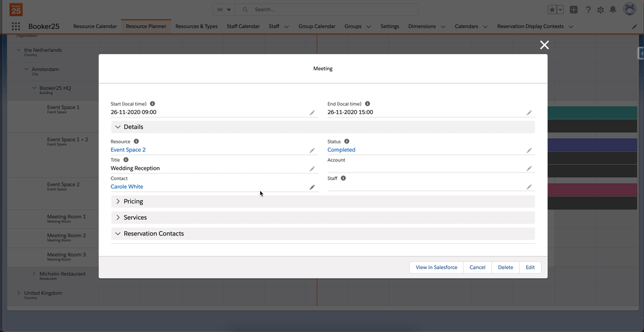Open the Event Space 2 resource link
This screenshot has height=332, width=644.
point(128,150)
